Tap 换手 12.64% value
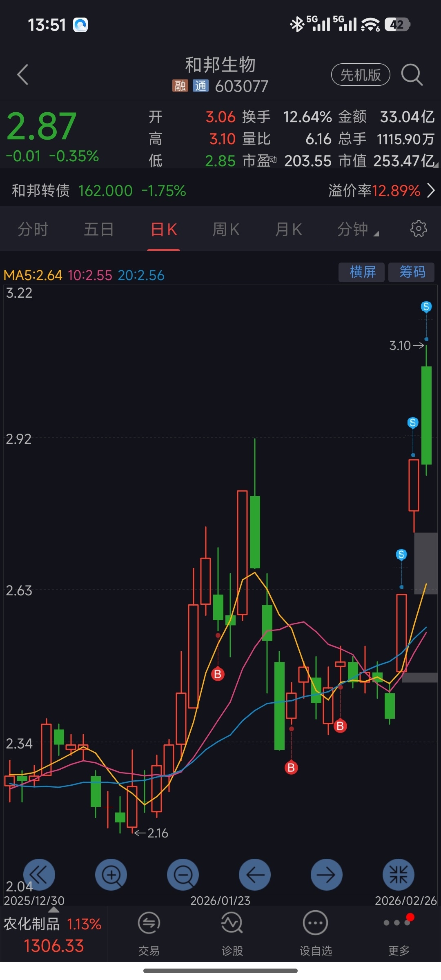This screenshot has height=980, width=441. click(x=307, y=117)
